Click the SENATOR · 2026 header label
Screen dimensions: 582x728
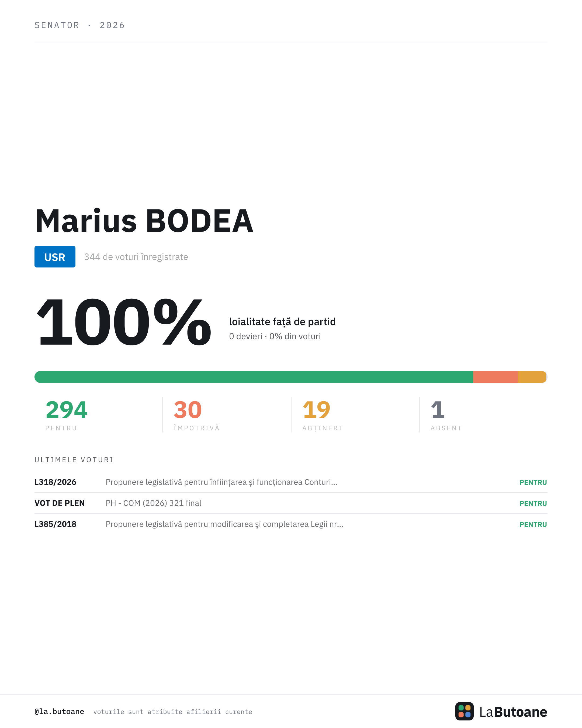click(80, 25)
